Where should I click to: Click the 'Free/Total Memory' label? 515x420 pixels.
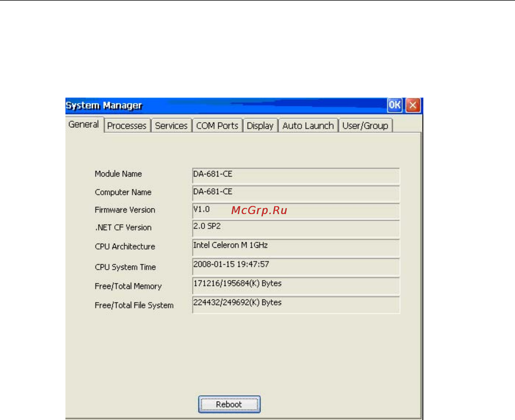point(128,286)
